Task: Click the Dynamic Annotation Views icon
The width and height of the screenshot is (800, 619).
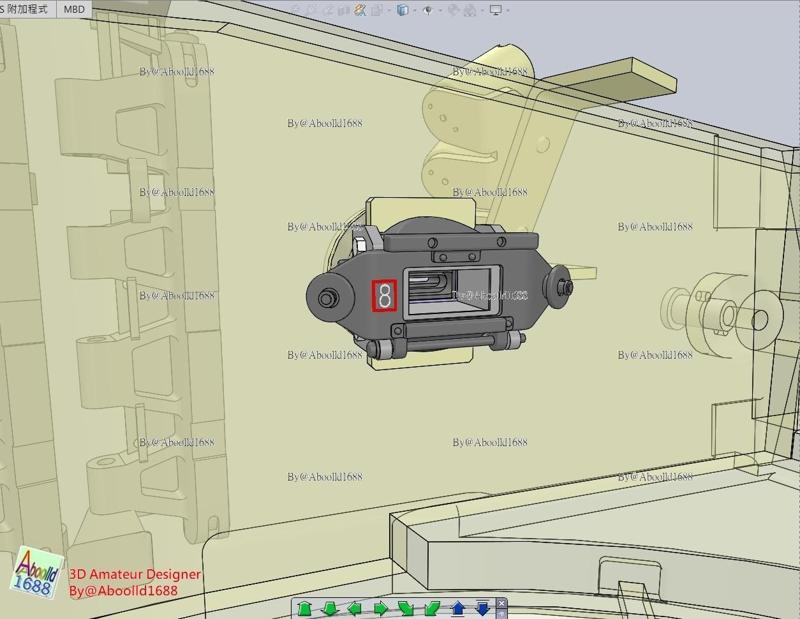Action: [x=360, y=10]
